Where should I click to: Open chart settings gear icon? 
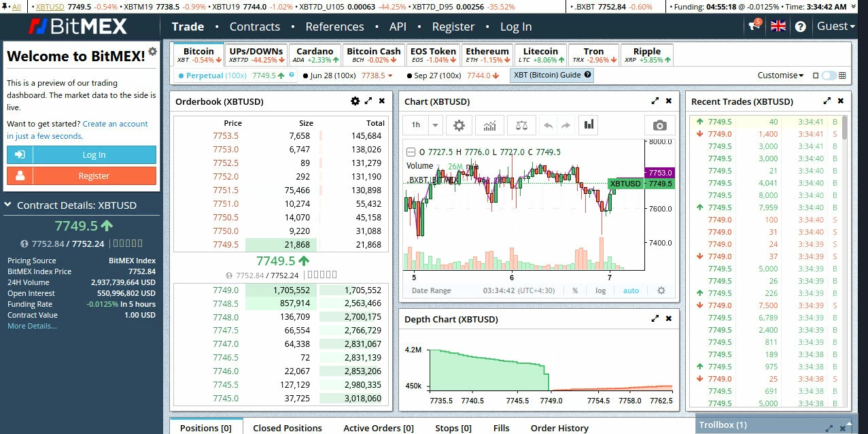[x=459, y=125]
